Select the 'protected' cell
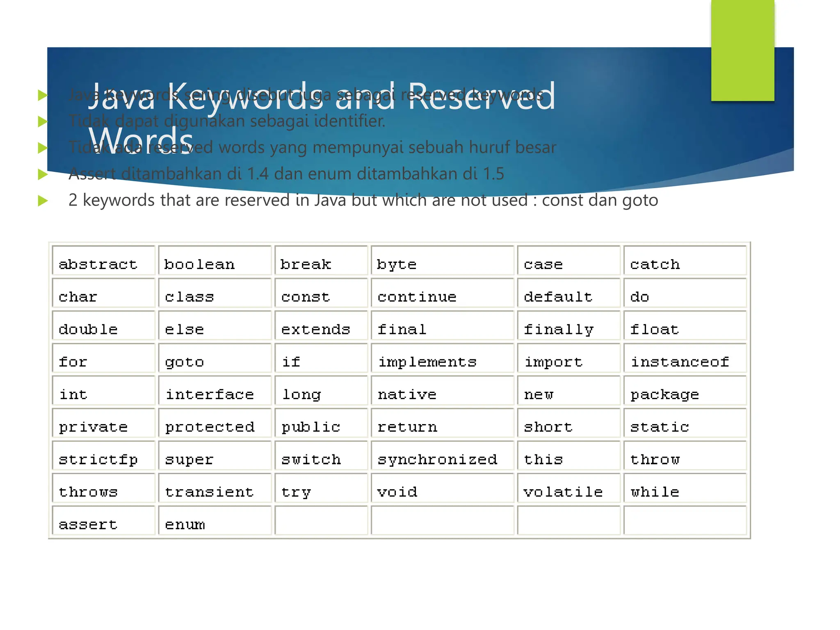This screenshot has width=840, height=630. 215,422
